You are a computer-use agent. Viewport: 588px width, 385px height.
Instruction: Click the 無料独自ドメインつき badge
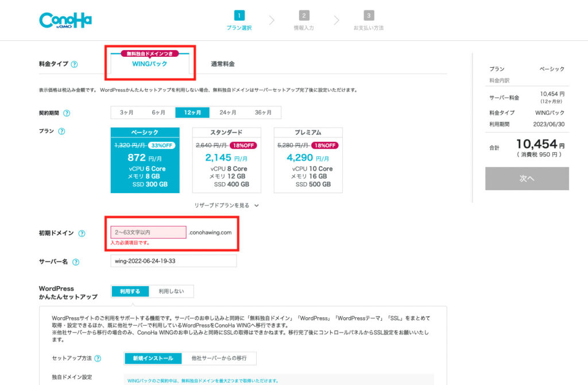tap(150, 53)
